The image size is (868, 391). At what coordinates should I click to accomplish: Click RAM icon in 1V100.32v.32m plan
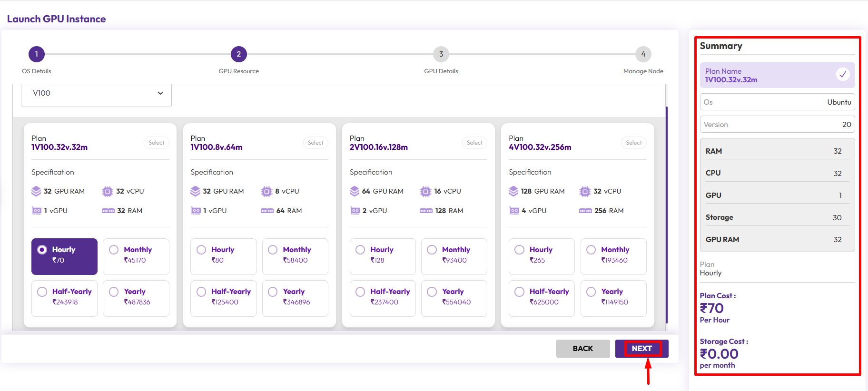coord(108,211)
